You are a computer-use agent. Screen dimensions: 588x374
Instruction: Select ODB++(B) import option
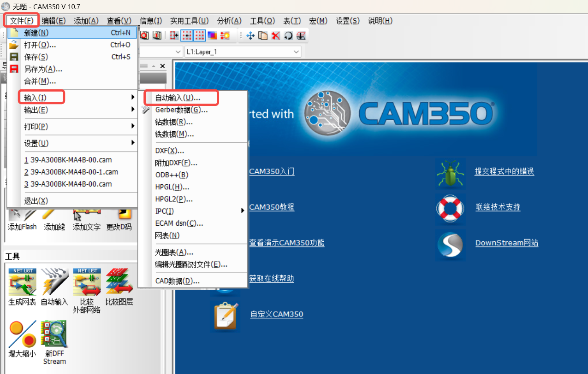[193, 175]
